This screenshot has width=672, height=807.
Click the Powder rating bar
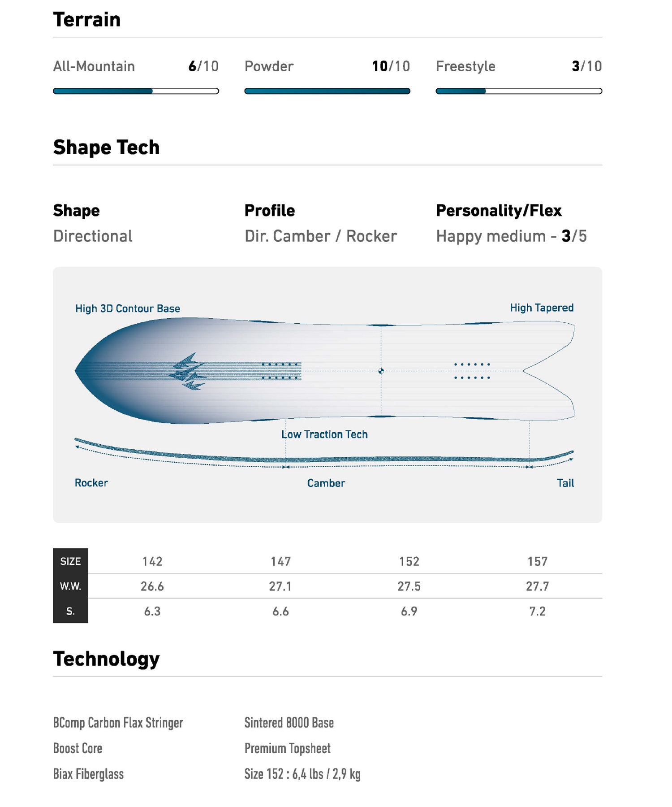327,91
